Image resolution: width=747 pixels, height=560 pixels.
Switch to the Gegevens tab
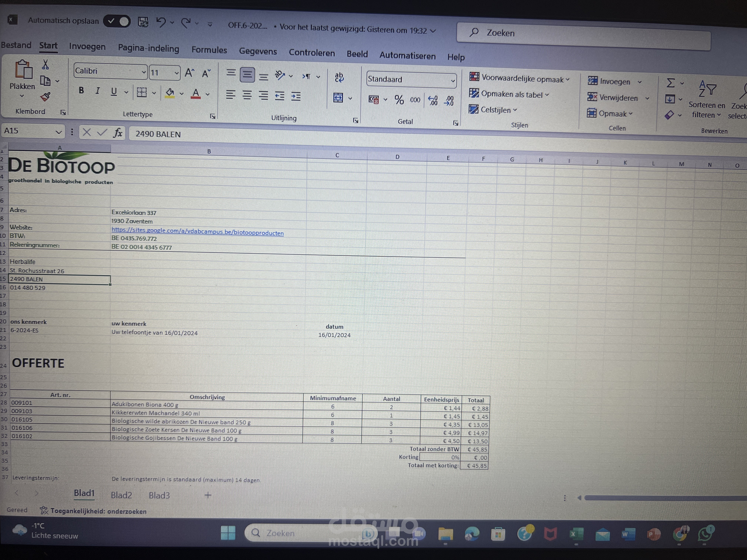pyautogui.click(x=258, y=51)
